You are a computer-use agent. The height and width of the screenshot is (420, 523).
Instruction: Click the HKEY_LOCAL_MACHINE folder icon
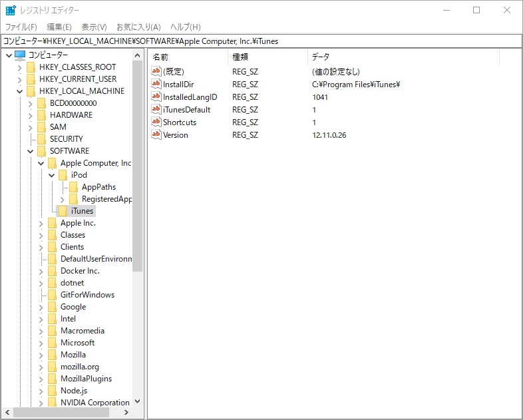click(x=31, y=91)
